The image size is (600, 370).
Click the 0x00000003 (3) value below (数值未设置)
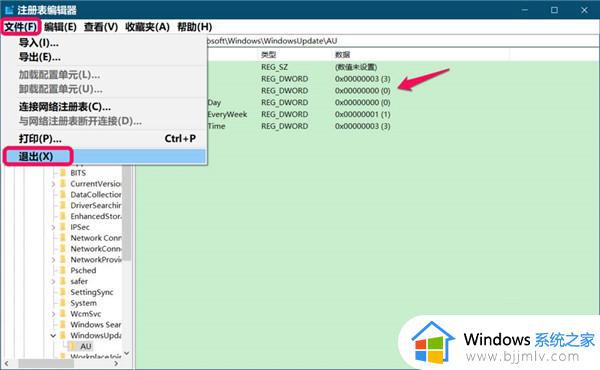[x=362, y=79]
